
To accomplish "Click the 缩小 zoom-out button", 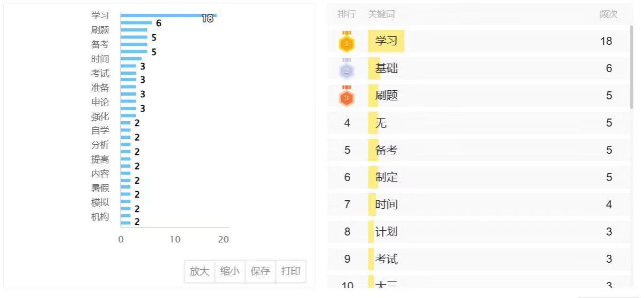I will [x=230, y=271].
